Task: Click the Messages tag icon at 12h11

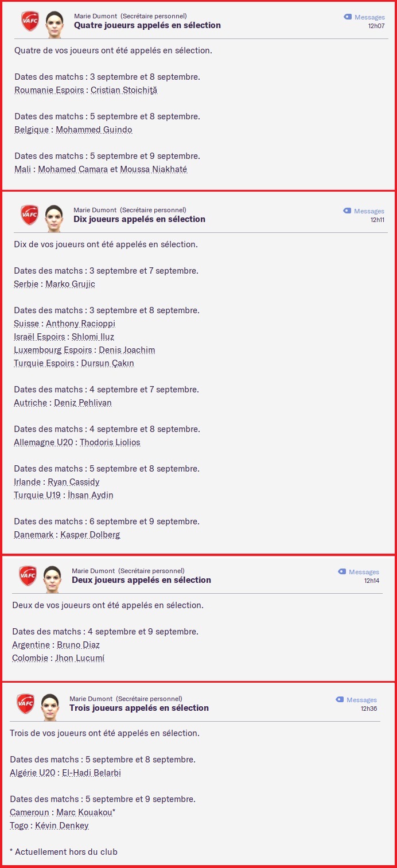Action: click(x=347, y=211)
